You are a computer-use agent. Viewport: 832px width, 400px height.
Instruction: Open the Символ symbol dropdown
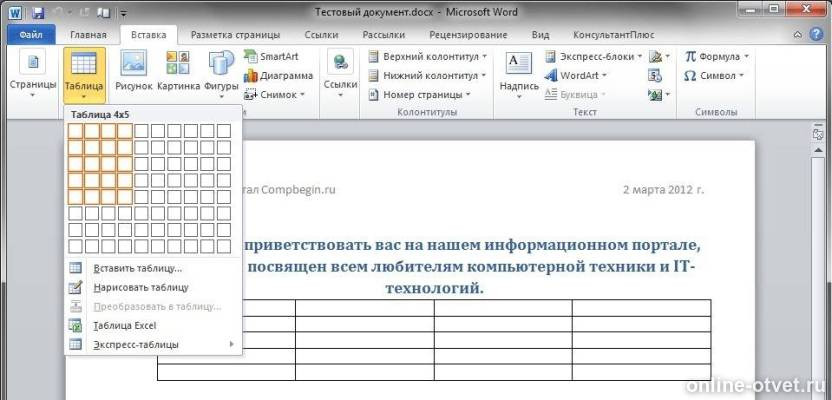(714, 75)
